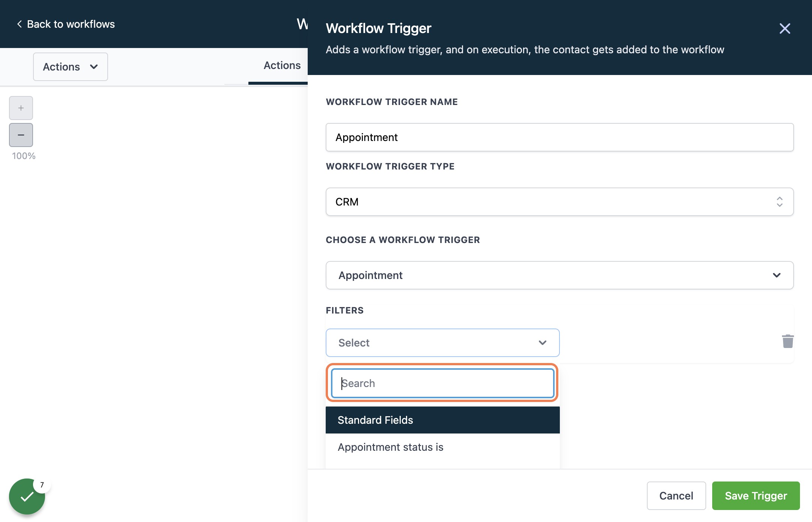
Task: Delete the filter with trash icon
Action: coord(788,341)
